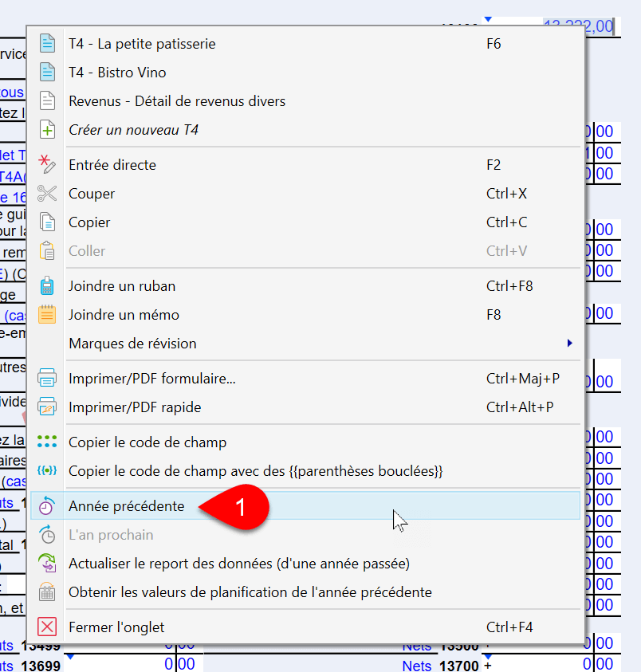The width and height of the screenshot is (641, 672).
Task: Select Entrée directe menu entry
Action: pyautogui.click(x=305, y=165)
